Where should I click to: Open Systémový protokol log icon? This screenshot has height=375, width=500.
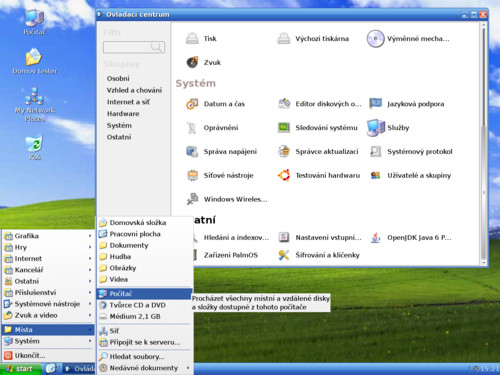375,152
